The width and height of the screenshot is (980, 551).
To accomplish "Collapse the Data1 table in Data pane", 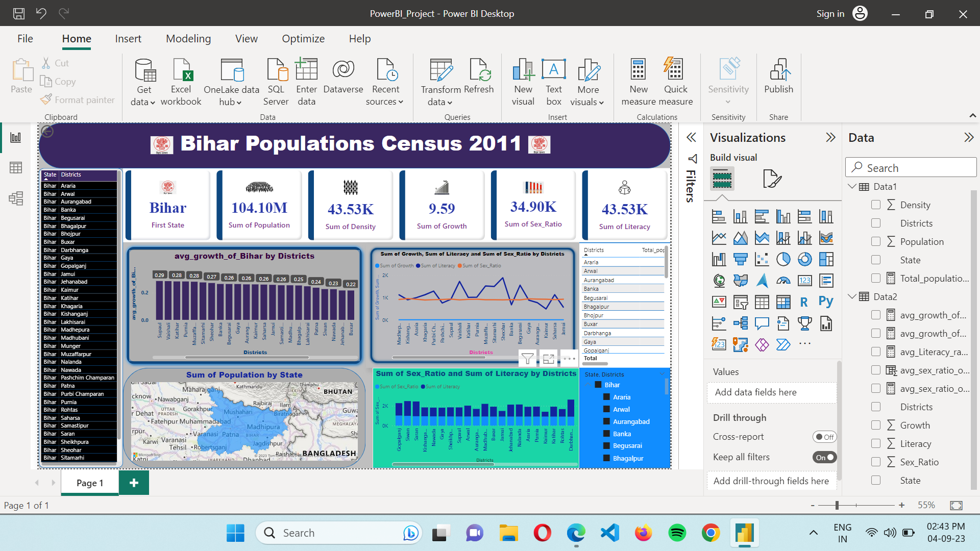I will 852,186.
